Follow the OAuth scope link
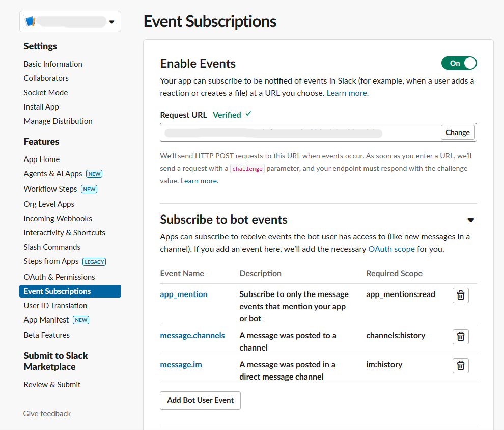This screenshot has width=504, height=430. 391,249
